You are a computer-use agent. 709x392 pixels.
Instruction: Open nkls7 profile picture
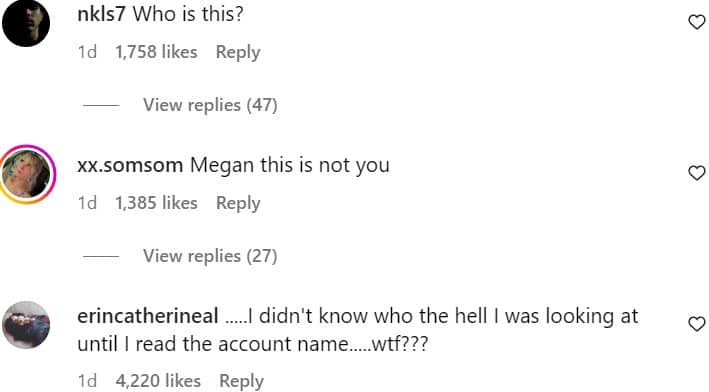26,23
